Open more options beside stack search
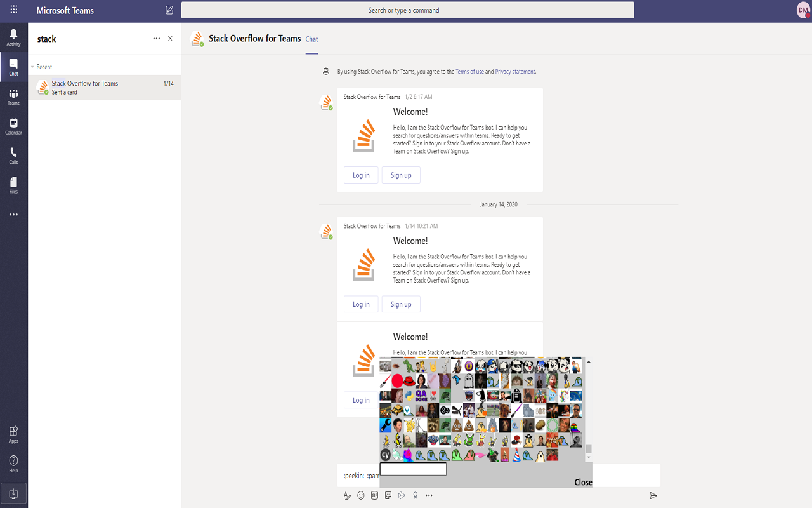The image size is (812, 508). coord(157,39)
